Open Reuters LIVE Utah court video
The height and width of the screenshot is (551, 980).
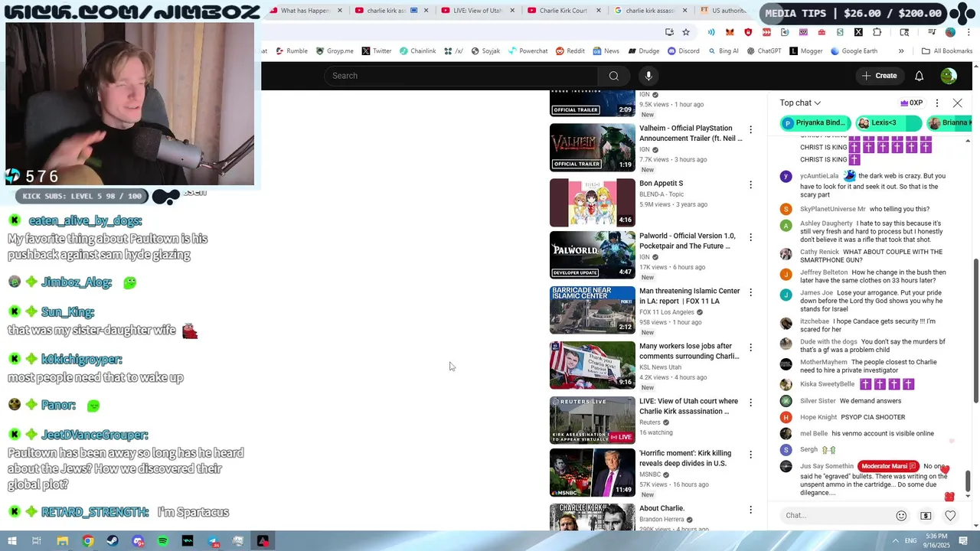(592, 420)
